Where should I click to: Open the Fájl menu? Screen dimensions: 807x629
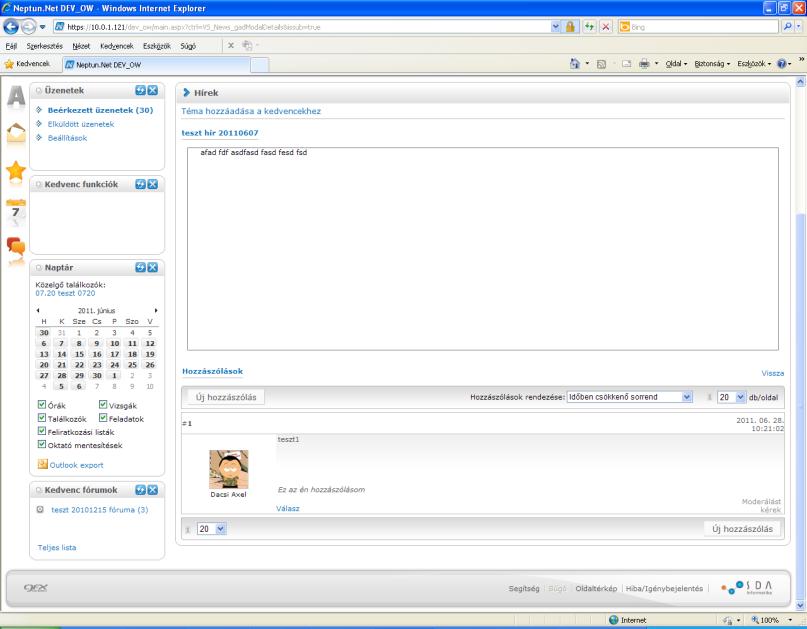[11, 46]
